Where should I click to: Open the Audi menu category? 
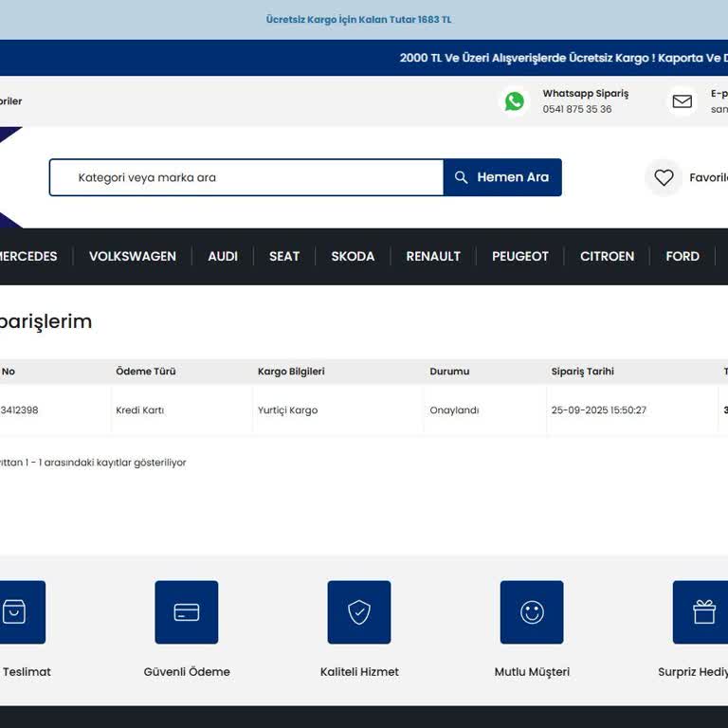(223, 256)
